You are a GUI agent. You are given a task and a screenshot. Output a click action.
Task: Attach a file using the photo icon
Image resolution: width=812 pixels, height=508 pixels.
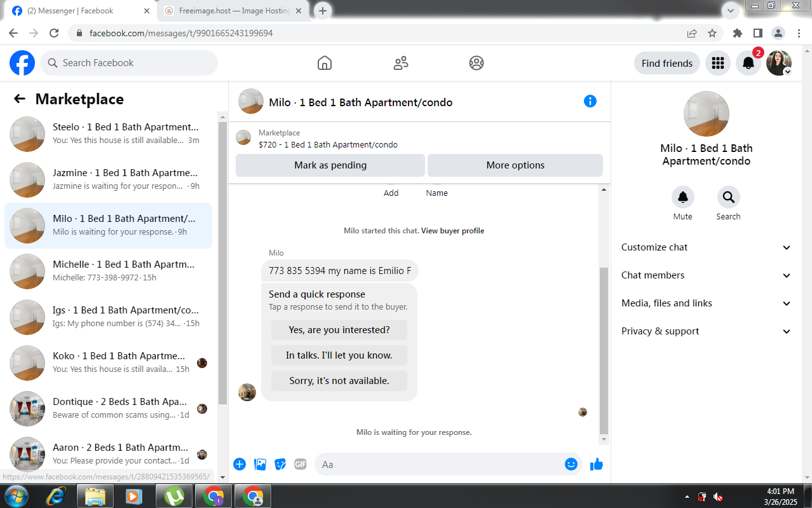[260, 464]
